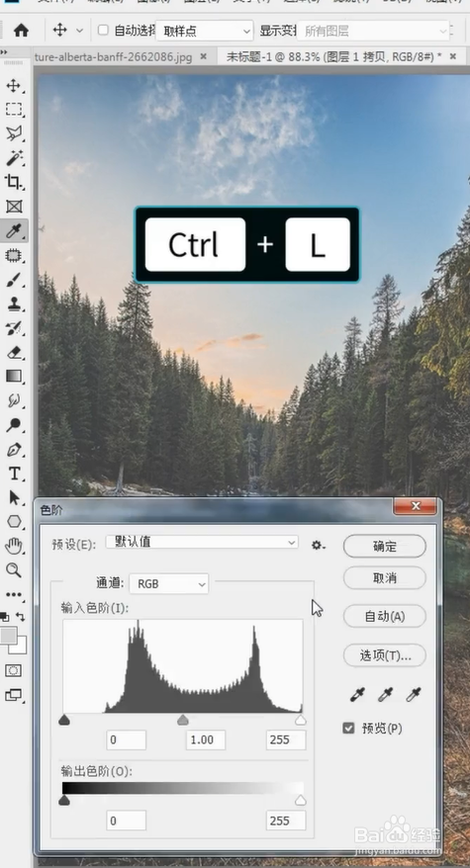This screenshot has width=470, height=868.
Task: Click the Home icon in options bar
Action: coord(21,30)
